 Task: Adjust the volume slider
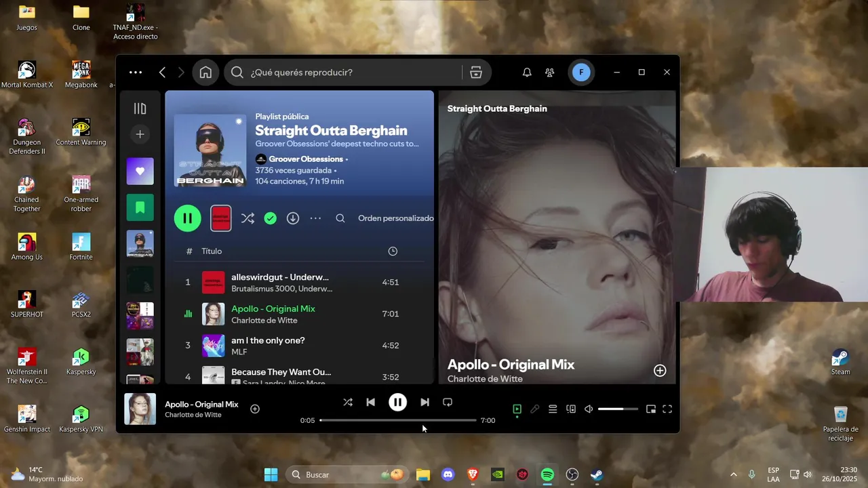618,409
